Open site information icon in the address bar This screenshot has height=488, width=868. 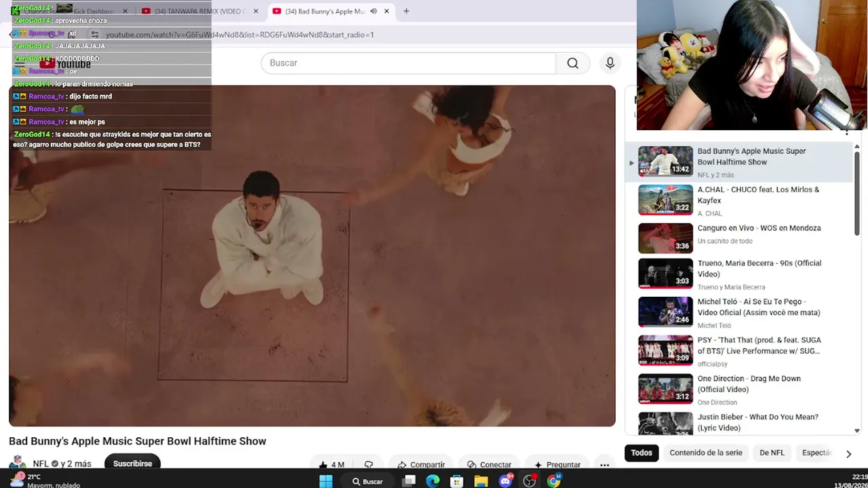point(94,35)
